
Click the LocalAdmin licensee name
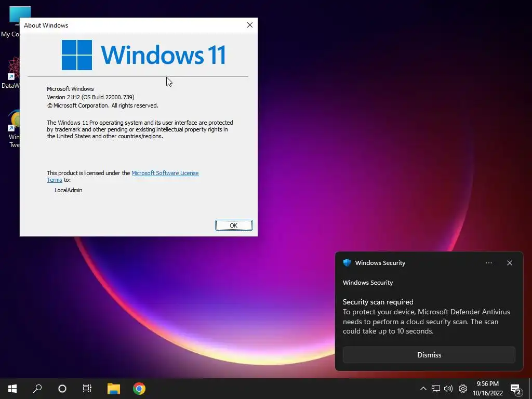point(69,190)
